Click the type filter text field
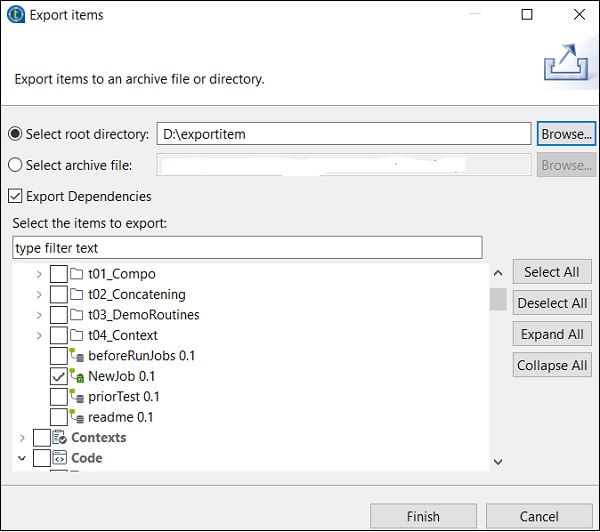The height and width of the screenshot is (532, 600). click(x=247, y=247)
